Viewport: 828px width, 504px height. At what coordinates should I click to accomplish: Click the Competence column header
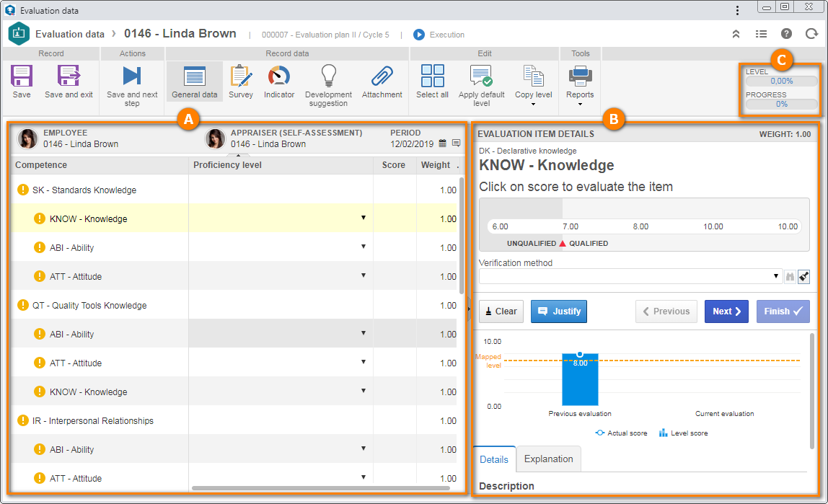100,164
